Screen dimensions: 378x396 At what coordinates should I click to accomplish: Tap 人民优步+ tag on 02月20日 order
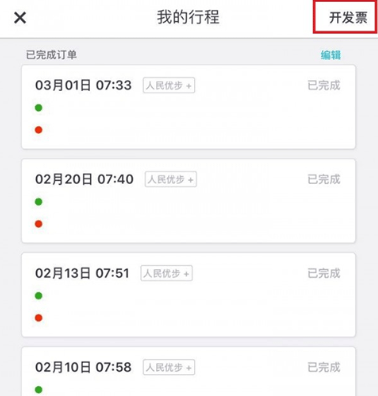[x=171, y=179]
